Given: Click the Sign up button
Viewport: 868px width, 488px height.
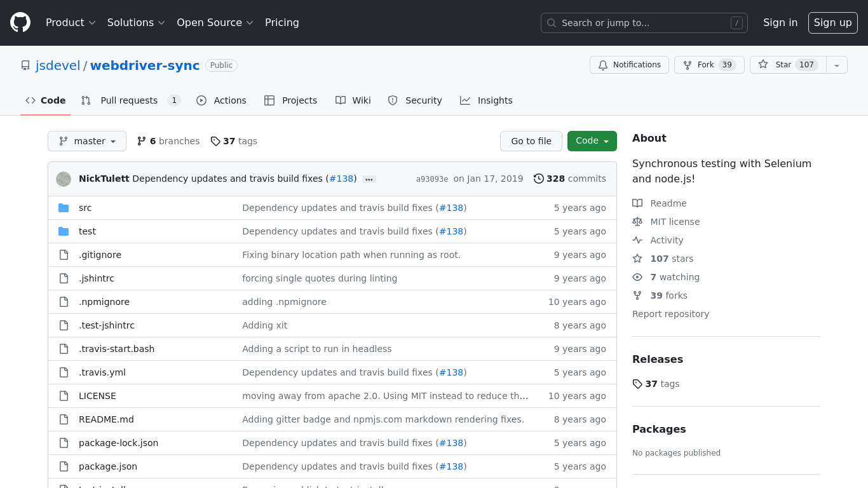Looking at the screenshot, I should point(833,22).
